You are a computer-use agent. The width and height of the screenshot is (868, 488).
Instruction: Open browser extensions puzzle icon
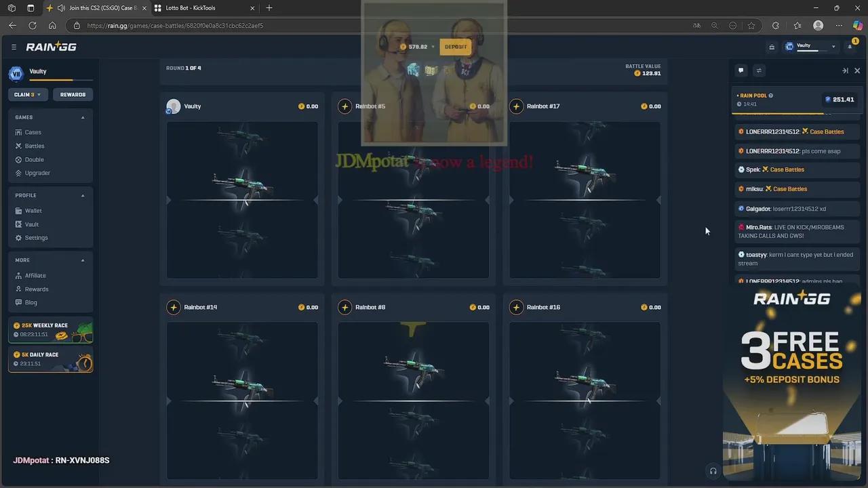(776, 25)
